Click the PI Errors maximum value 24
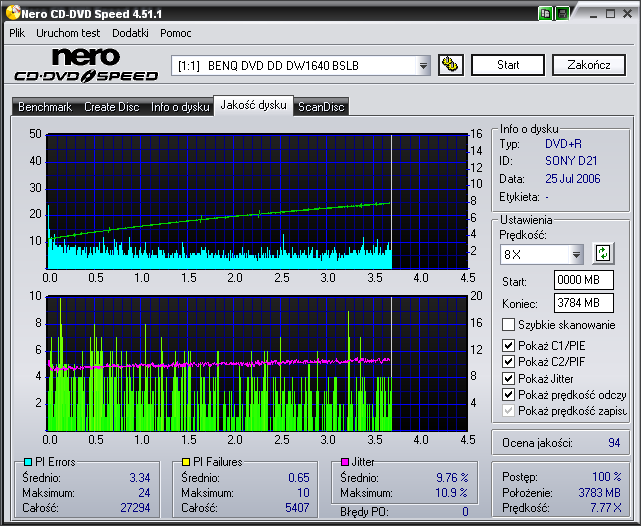 [x=144, y=493]
